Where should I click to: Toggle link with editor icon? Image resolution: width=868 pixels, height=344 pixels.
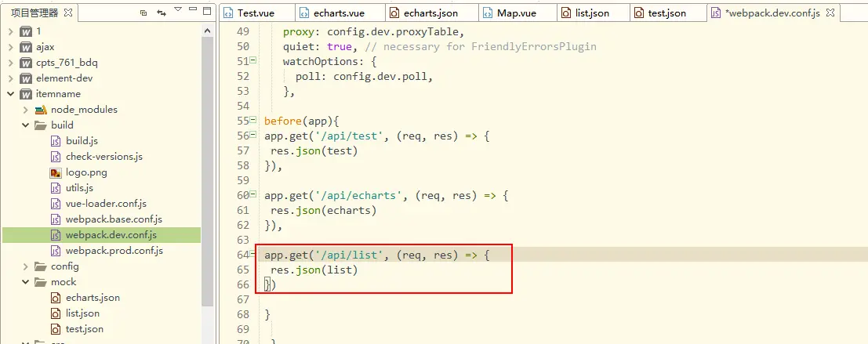(x=161, y=13)
